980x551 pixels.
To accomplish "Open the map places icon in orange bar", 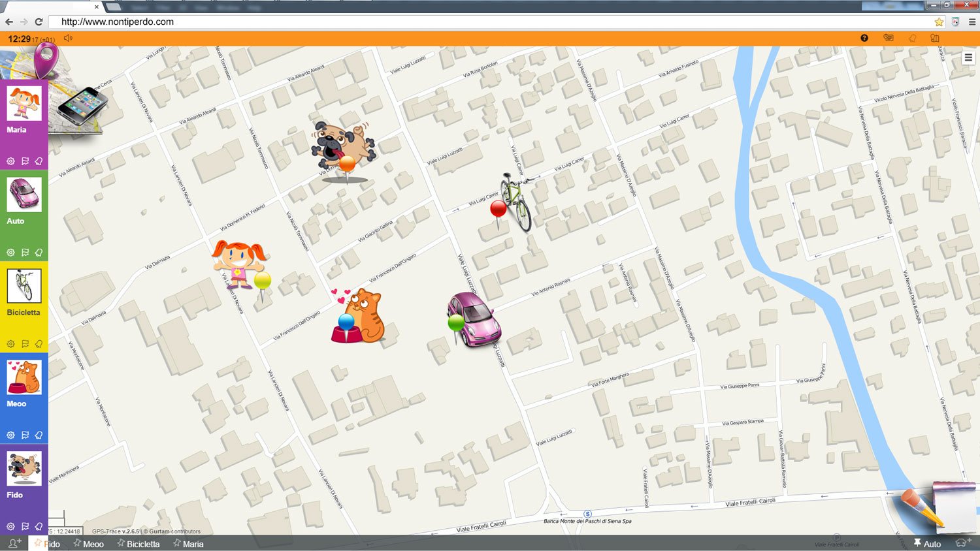I will coord(935,38).
